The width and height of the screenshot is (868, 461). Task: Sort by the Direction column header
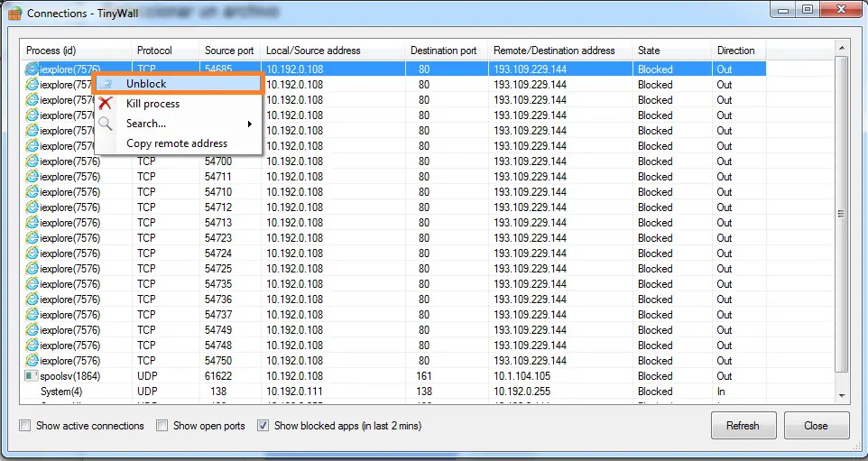point(738,51)
